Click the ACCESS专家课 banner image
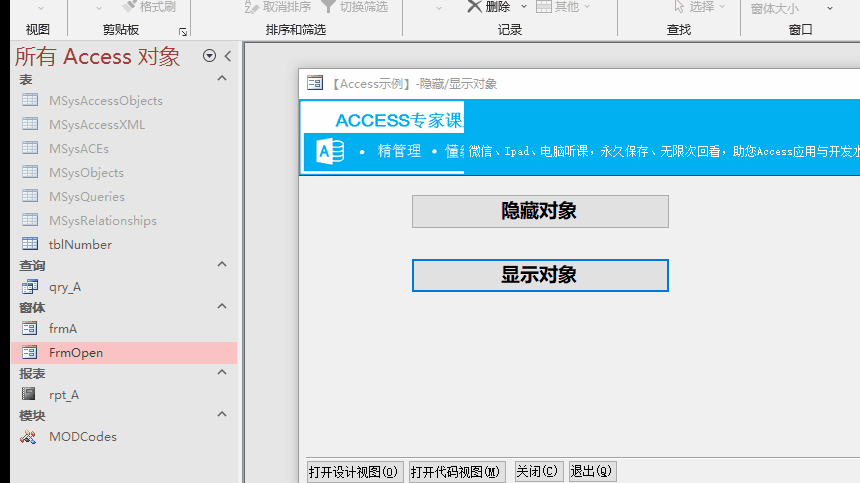860x483 pixels. pos(383,137)
